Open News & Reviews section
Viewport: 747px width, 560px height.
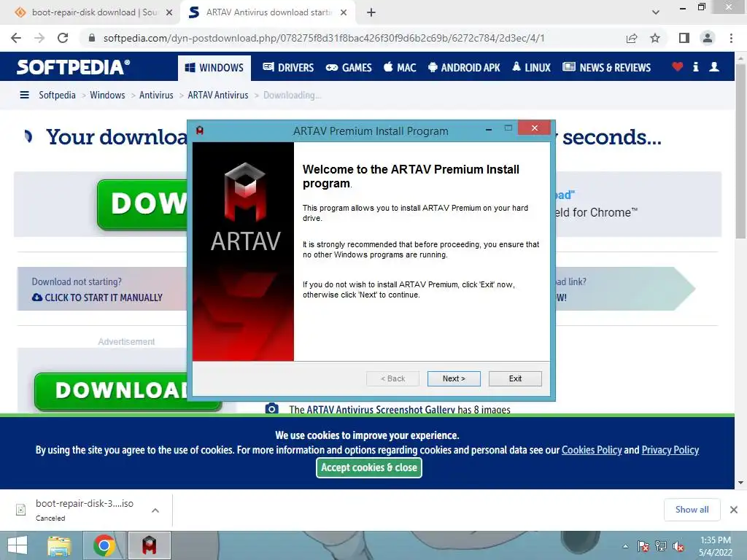coord(606,68)
